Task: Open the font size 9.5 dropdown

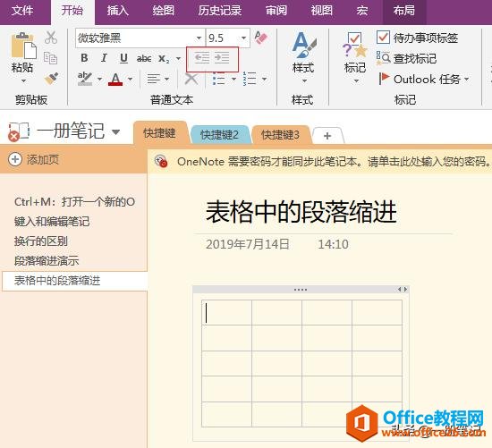Action: pos(243,38)
